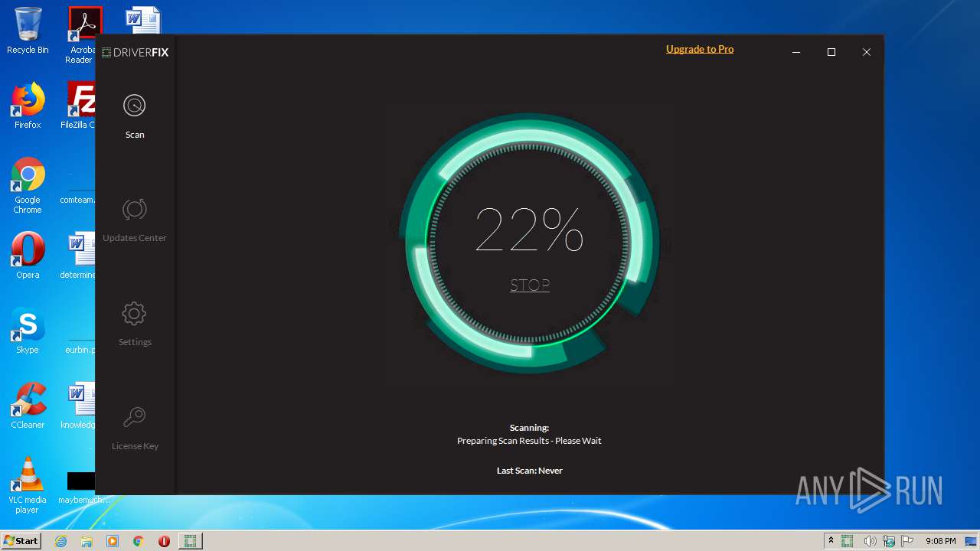980x551 pixels.
Task: Open the Opera desktop shortcut
Action: coord(28,256)
